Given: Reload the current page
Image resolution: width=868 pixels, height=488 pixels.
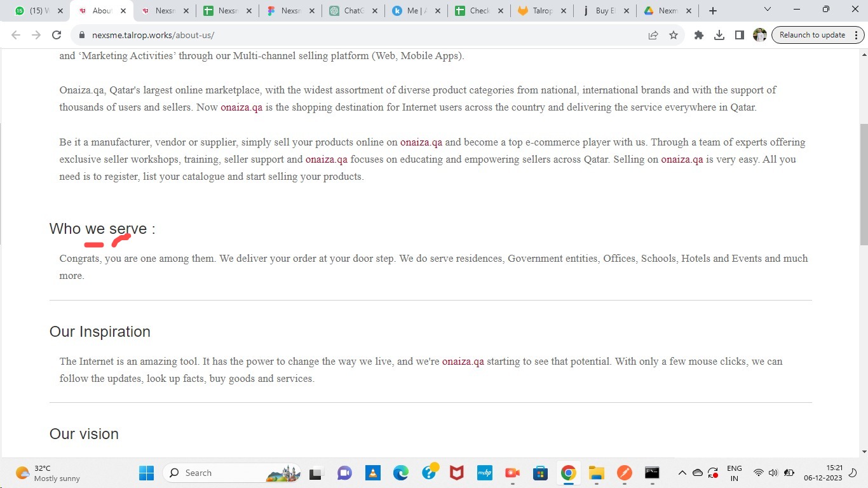Looking at the screenshot, I should 57,36.
